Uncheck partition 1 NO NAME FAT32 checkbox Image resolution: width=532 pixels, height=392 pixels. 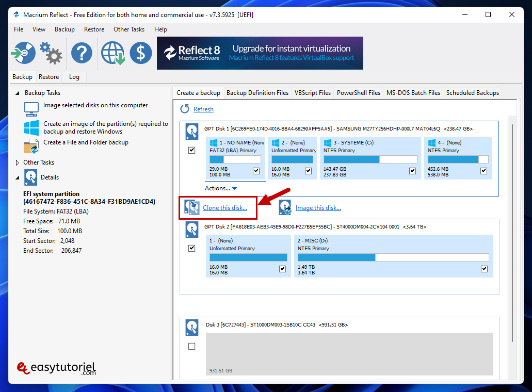click(256, 171)
